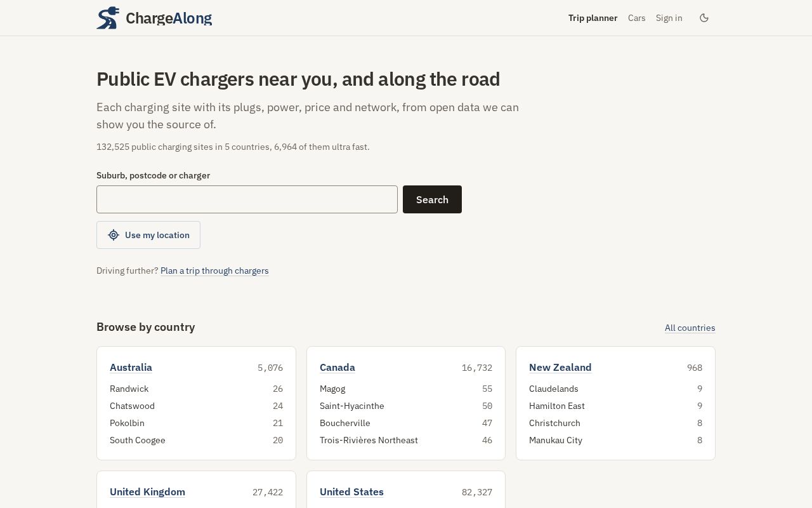Open the All countries link
The height and width of the screenshot is (508, 812).
click(x=690, y=328)
